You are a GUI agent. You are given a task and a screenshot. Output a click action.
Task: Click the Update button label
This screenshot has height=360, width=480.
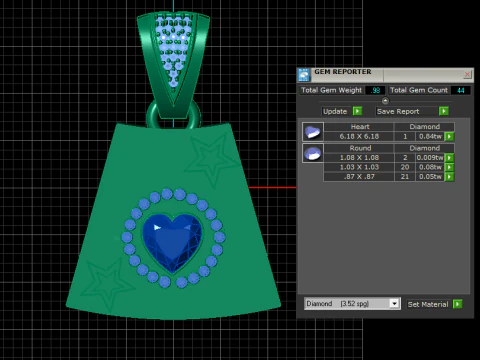335,111
